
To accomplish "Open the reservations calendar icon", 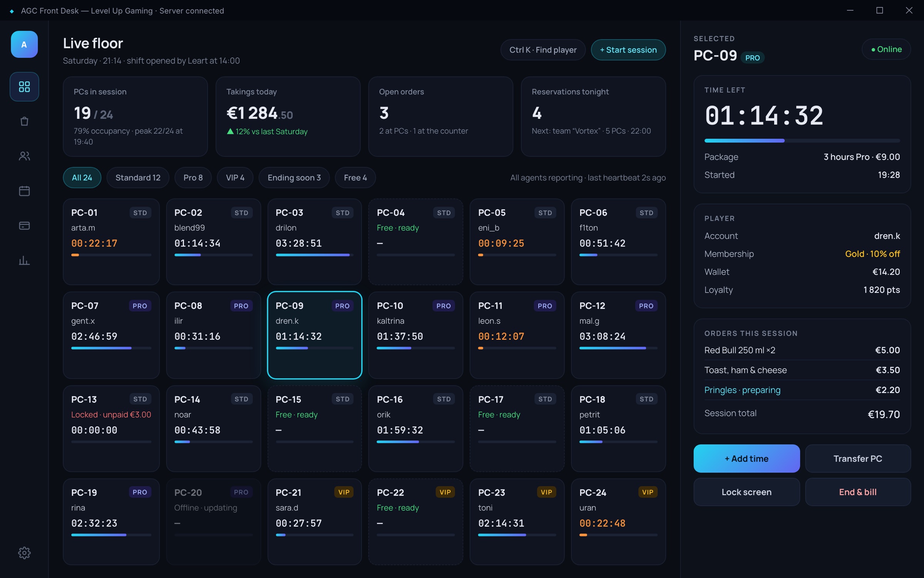I will coord(24,191).
